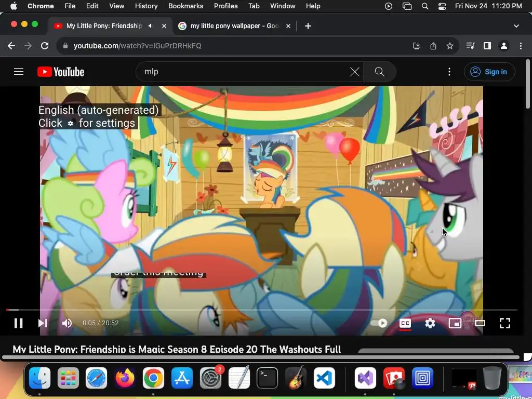
Task: Open YouTube settings three-dot menu
Action: coord(449,72)
